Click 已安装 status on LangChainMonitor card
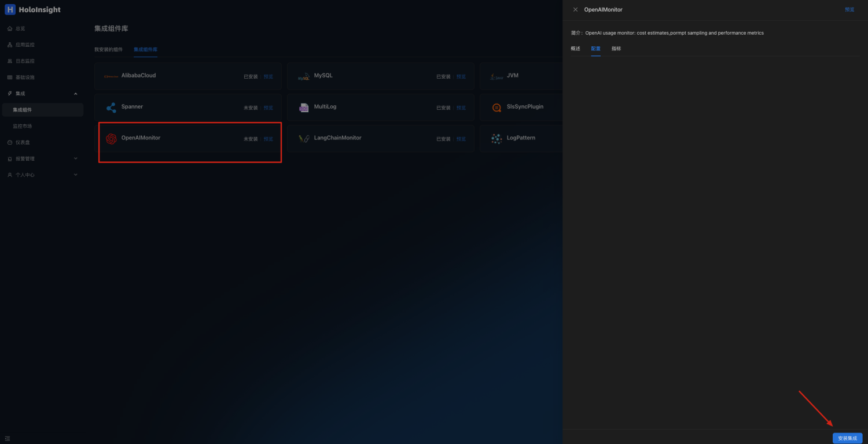The image size is (868, 444). click(443, 139)
